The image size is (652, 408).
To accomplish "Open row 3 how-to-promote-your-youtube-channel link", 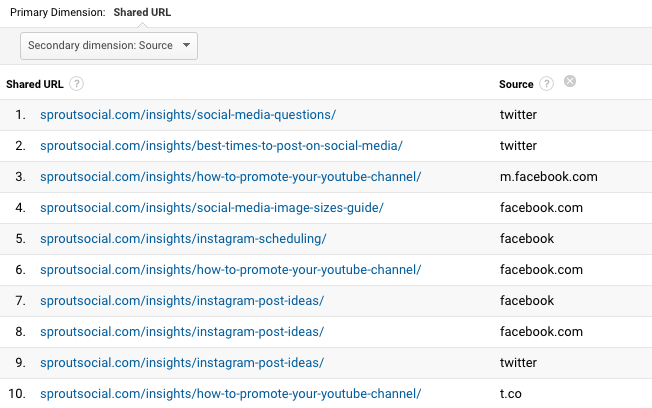I will click(230, 177).
